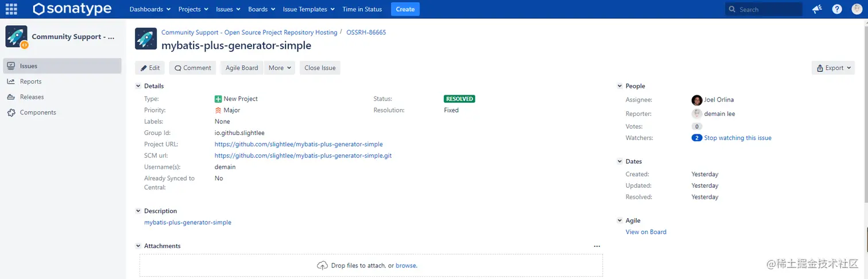Viewport: 868px width, 279px height.
Task: Click the issue title mybatis-plus-generator-simple
Action: 237,45
